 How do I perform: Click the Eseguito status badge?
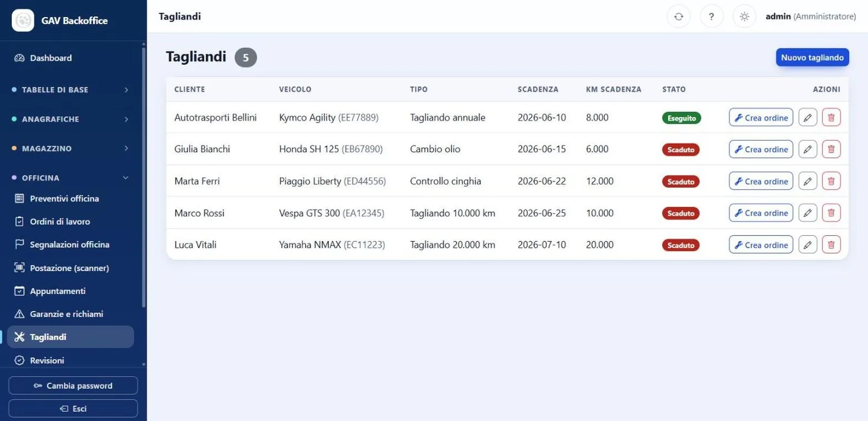681,118
